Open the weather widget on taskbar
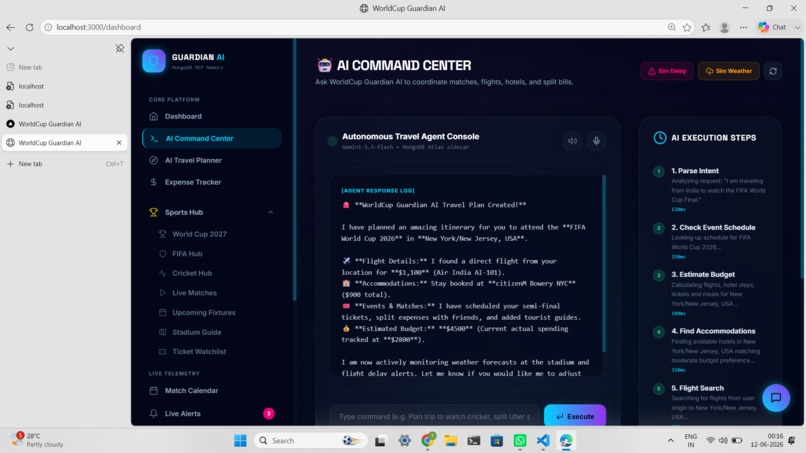The height and width of the screenshot is (453, 806). click(x=37, y=440)
